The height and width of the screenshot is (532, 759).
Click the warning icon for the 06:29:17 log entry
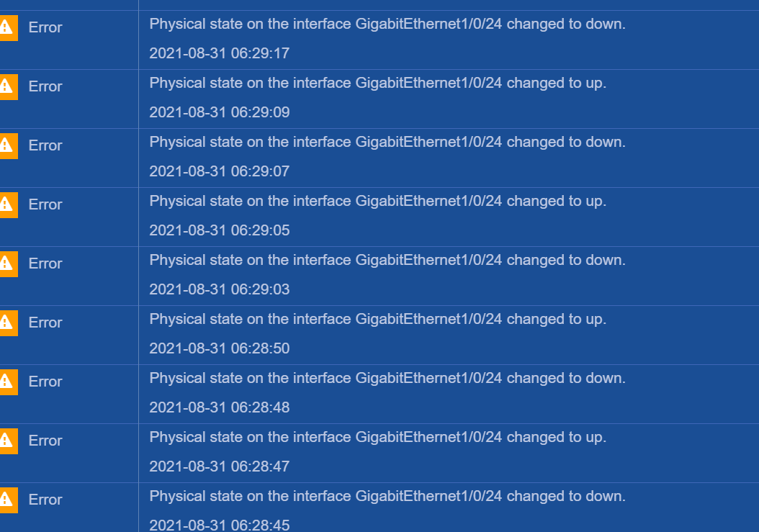tap(7, 27)
